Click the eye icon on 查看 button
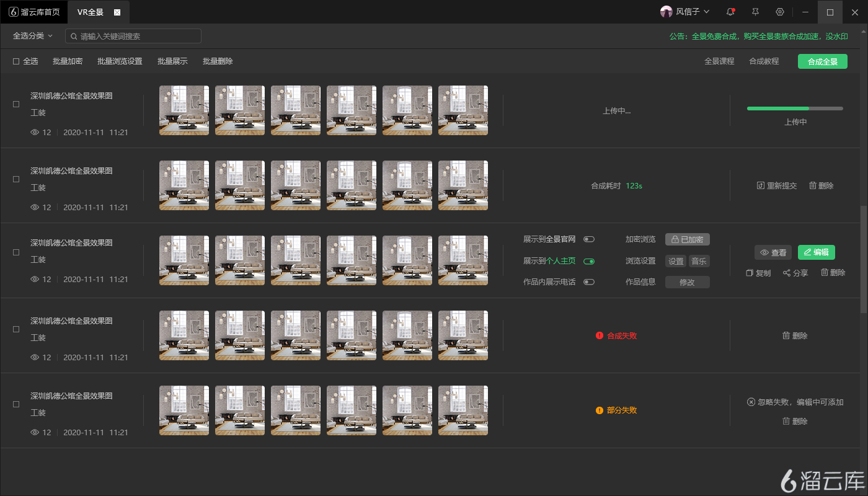Viewport: 868px width, 496px height. point(764,252)
